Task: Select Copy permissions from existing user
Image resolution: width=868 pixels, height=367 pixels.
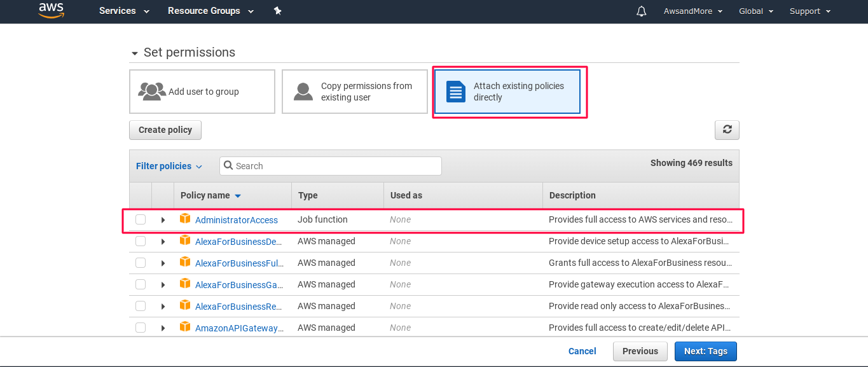Action: 355,92
